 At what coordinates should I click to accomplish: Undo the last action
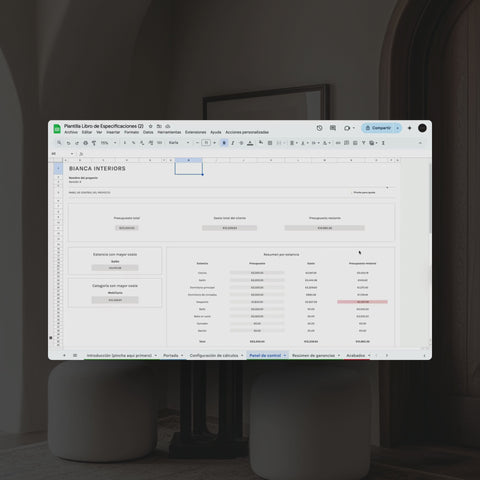click(68, 143)
